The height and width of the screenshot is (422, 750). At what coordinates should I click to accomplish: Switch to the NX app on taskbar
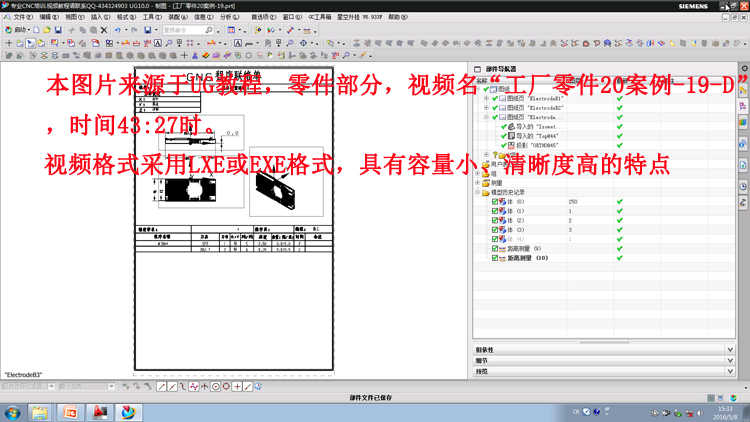coord(127,412)
